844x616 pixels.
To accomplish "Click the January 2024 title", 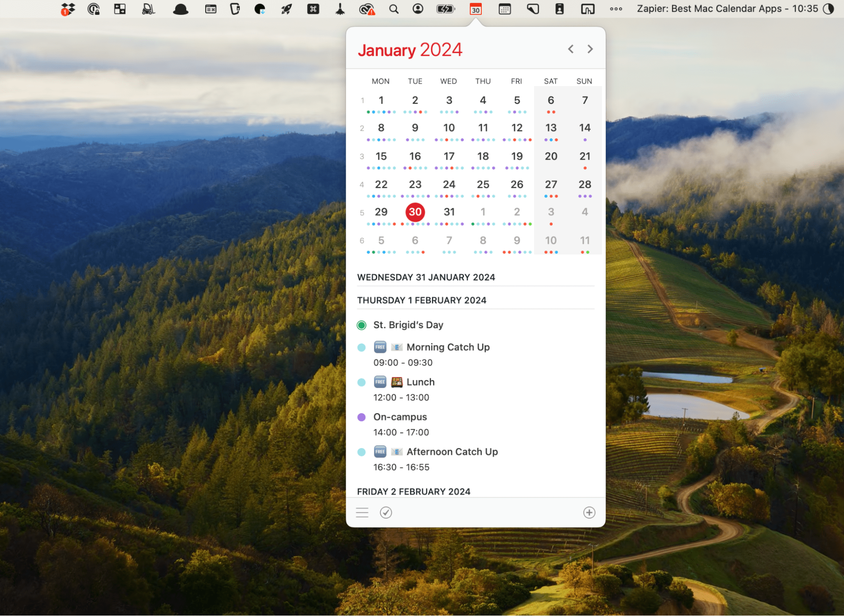I will (410, 50).
